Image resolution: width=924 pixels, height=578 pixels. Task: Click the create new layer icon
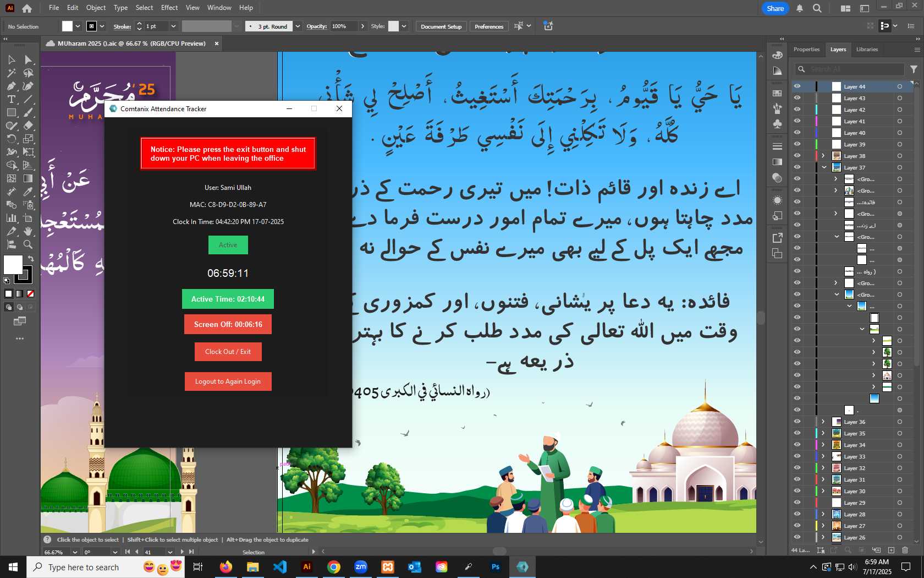pos(891,550)
